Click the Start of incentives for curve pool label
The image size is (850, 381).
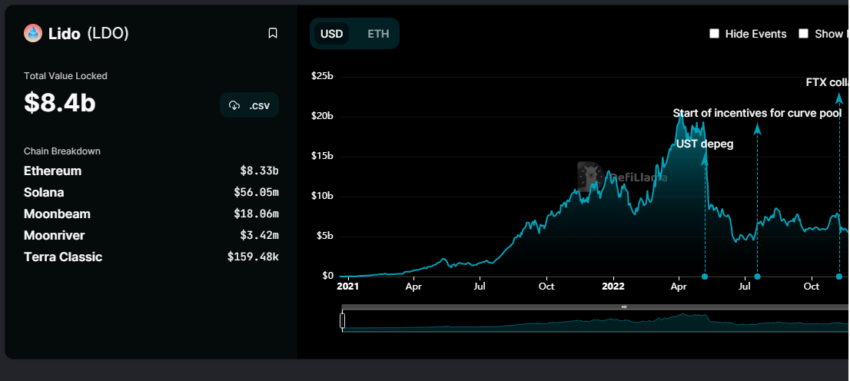coord(757,113)
